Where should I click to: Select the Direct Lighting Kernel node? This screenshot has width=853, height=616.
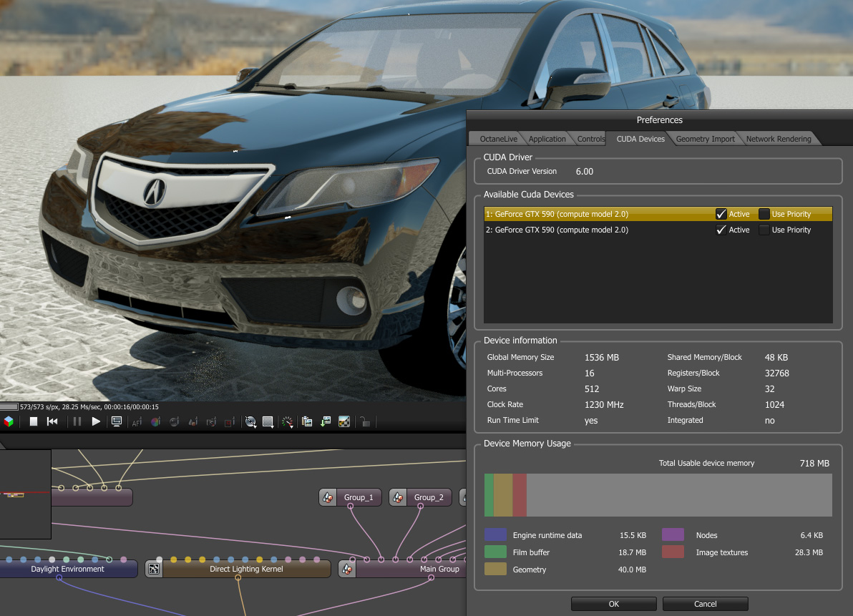[238, 569]
